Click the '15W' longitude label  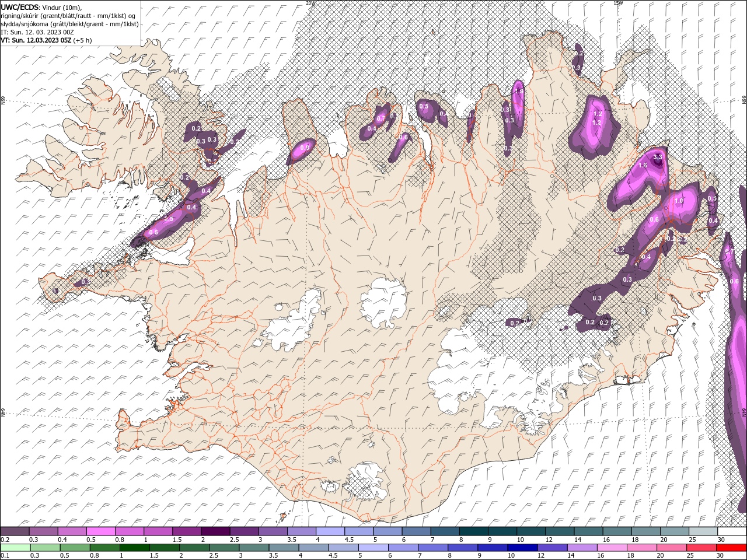[x=618, y=3]
